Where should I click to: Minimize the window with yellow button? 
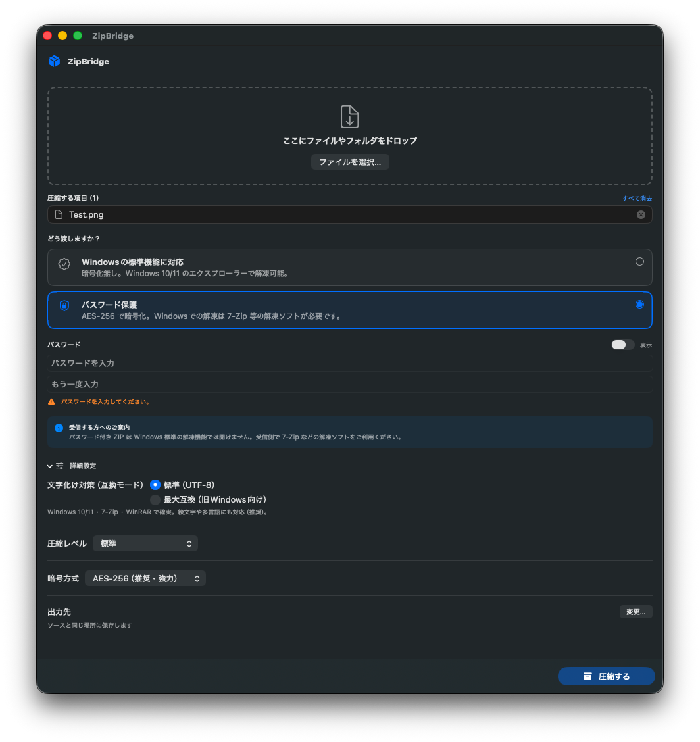[x=63, y=36]
